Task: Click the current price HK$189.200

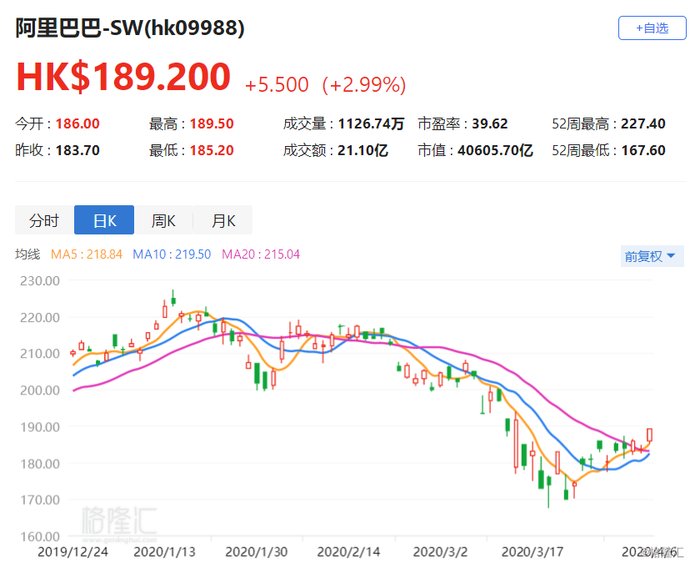Action: 123,77
